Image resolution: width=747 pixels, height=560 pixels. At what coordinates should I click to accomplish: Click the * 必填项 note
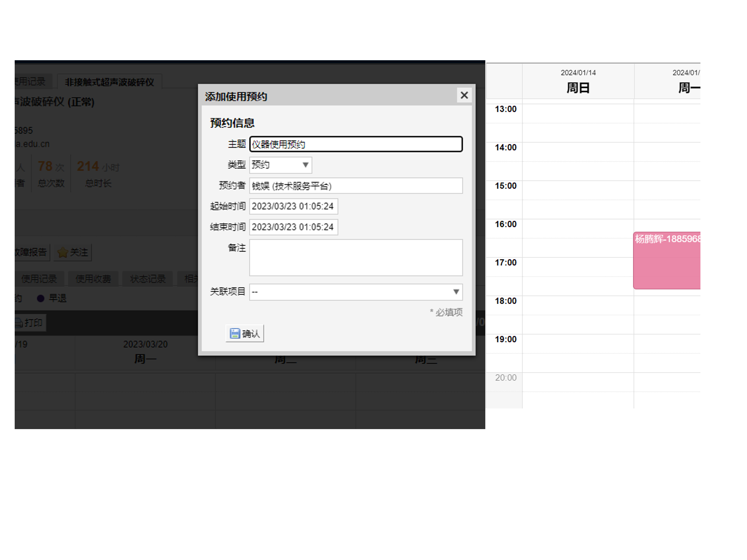[x=446, y=312]
